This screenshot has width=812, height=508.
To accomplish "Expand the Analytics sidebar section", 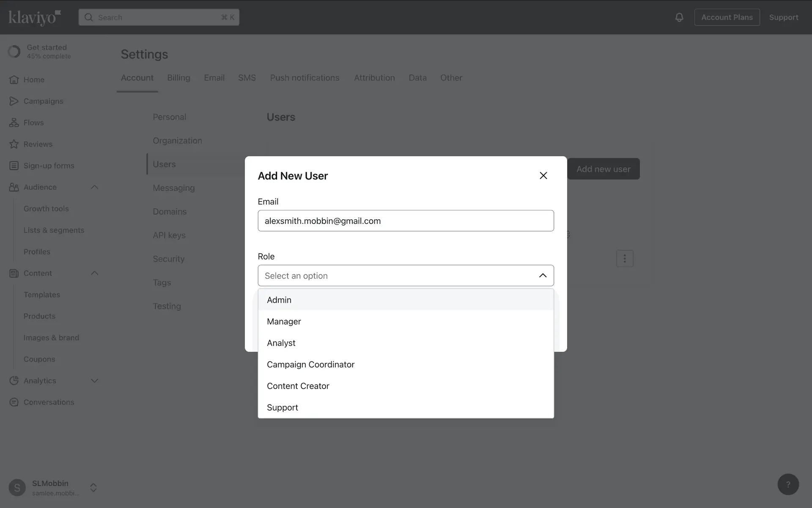I will pyautogui.click(x=94, y=381).
